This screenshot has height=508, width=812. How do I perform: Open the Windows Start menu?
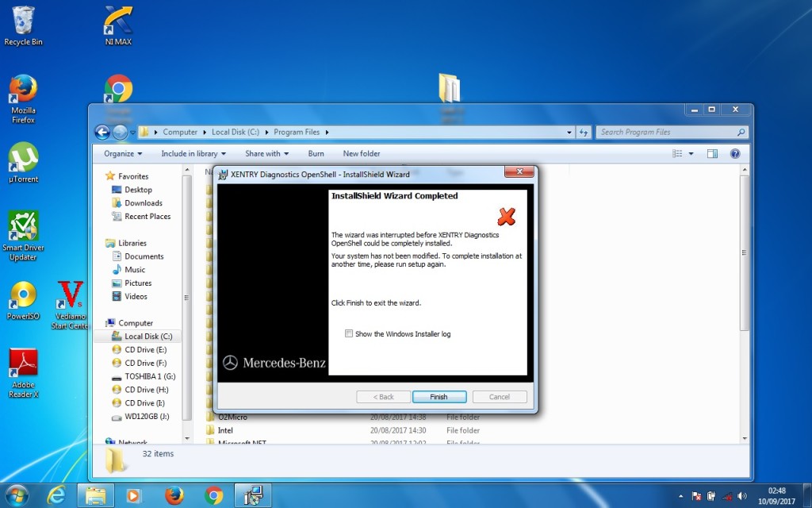click(x=16, y=495)
